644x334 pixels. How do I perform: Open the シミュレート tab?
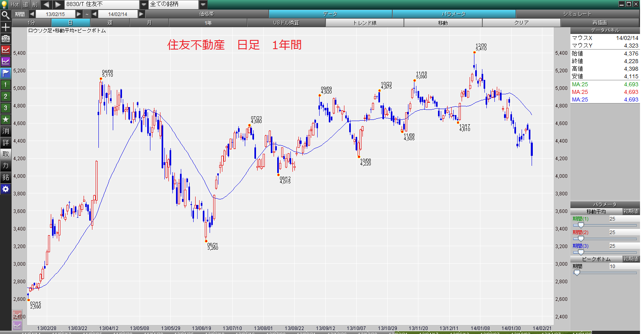click(578, 14)
